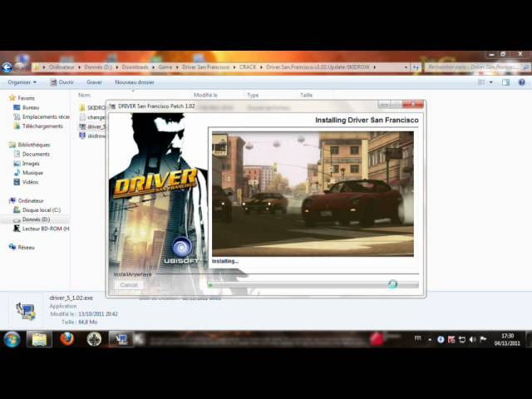Open Windows Explorer from the taskbar

point(39,339)
